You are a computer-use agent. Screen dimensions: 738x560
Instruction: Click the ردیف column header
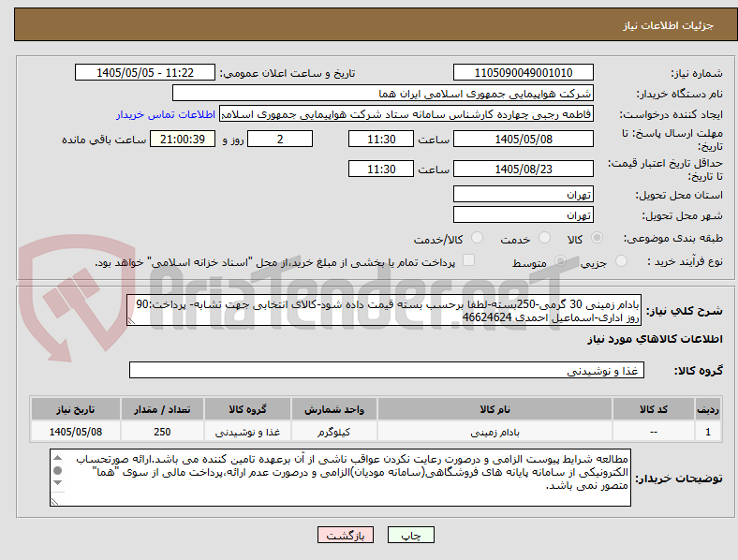[708, 409]
